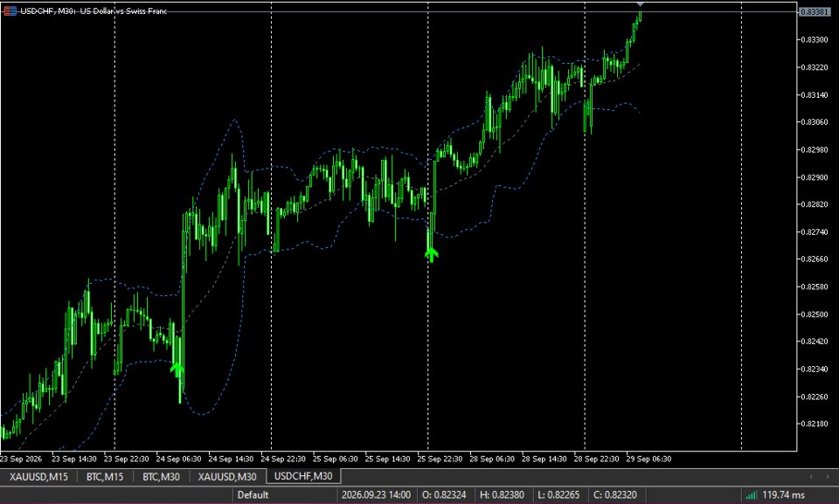Click the O: 0.82324 open price field
Image resolution: width=839 pixels, height=504 pixels.
coord(445,495)
